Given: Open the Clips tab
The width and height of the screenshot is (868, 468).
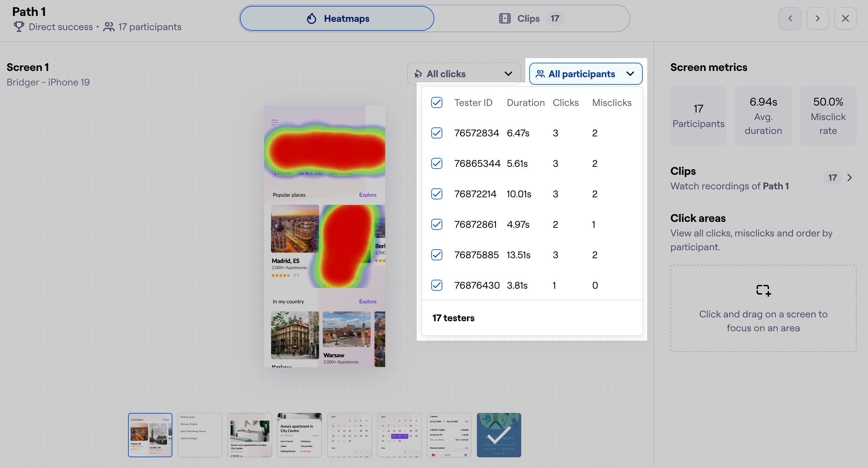Looking at the screenshot, I should pyautogui.click(x=532, y=18).
